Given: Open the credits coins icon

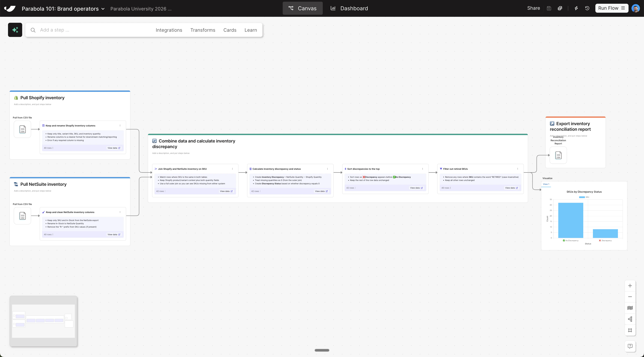Looking at the screenshot, I should click(560, 8).
